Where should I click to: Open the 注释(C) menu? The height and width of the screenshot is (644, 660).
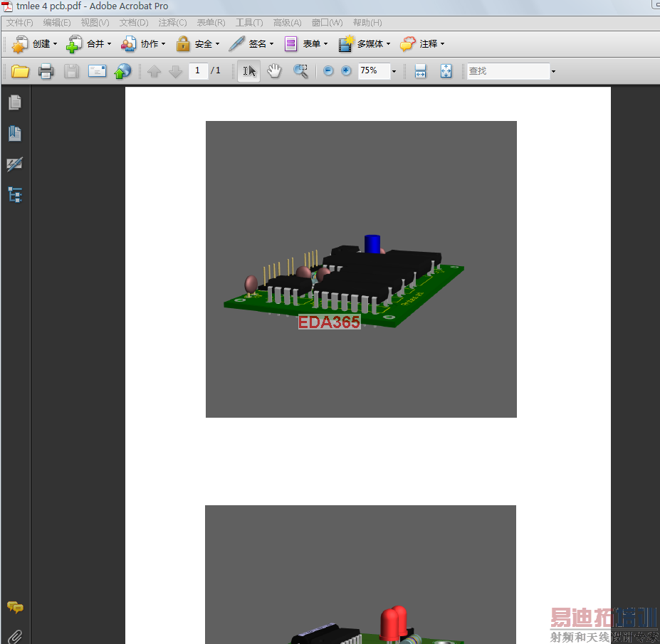coord(172,23)
